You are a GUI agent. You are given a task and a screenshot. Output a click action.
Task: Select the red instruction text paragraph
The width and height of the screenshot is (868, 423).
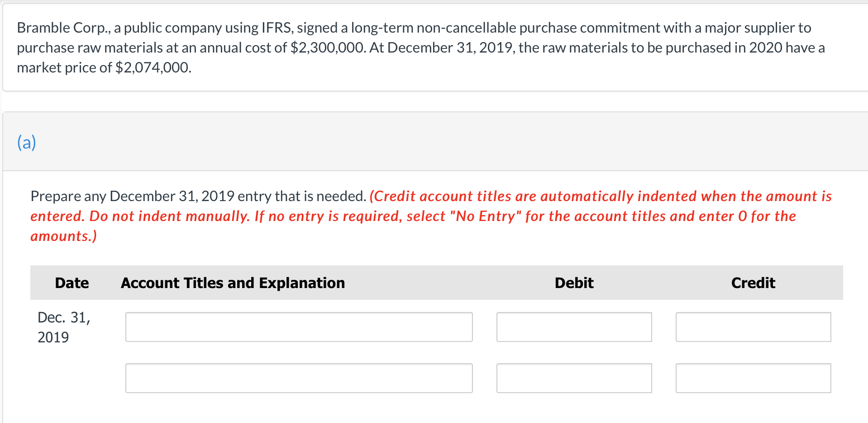[430, 216]
